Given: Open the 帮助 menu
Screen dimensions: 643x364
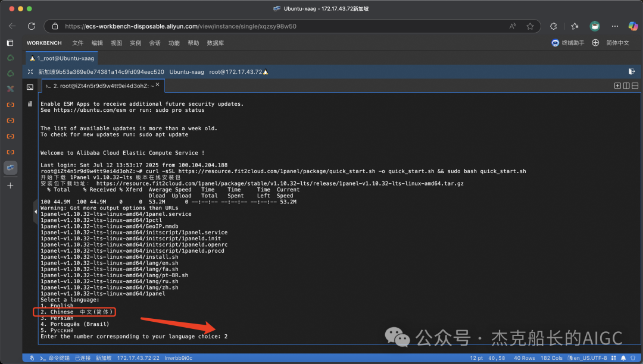Looking at the screenshot, I should coord(193,43).
